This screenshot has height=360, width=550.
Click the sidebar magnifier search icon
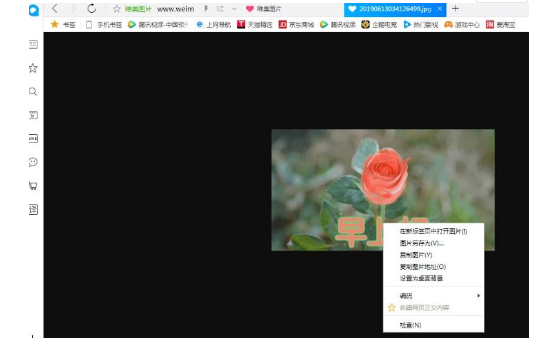(x=33, y=92)
